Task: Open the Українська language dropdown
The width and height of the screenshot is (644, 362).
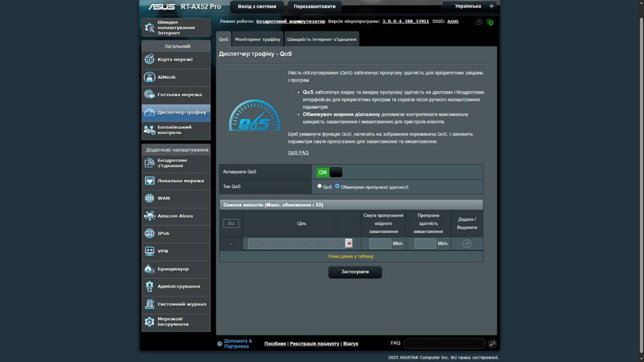Action: (x=469, y=7)
